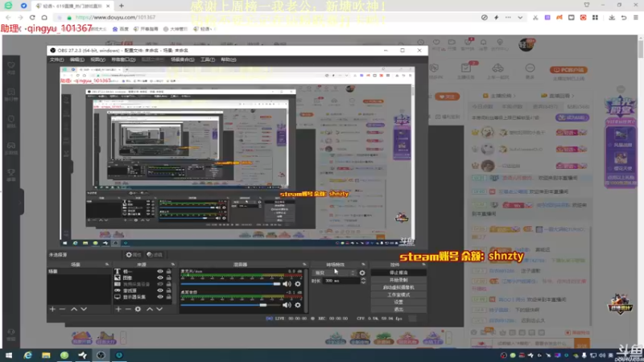Remove scene using Scenes panel minus icon
Image resolution: width=644 pixels, height=362 pixels.
62,309
